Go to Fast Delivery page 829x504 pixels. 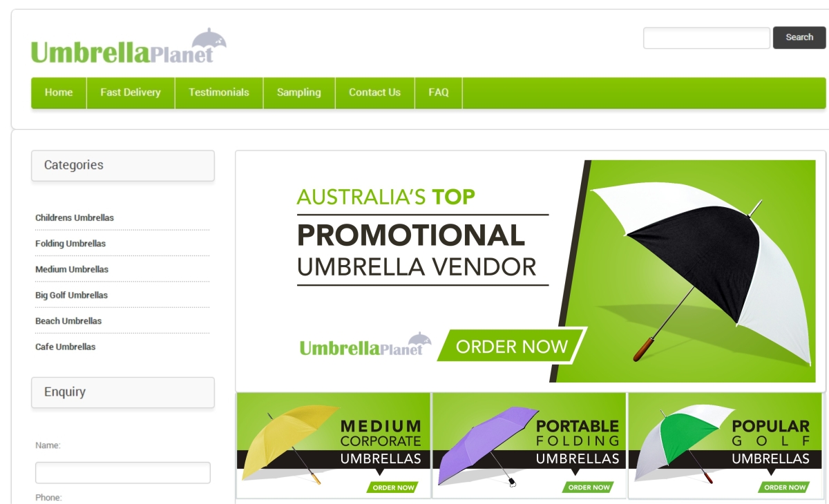pyautogui.click(x=131, y=93)
